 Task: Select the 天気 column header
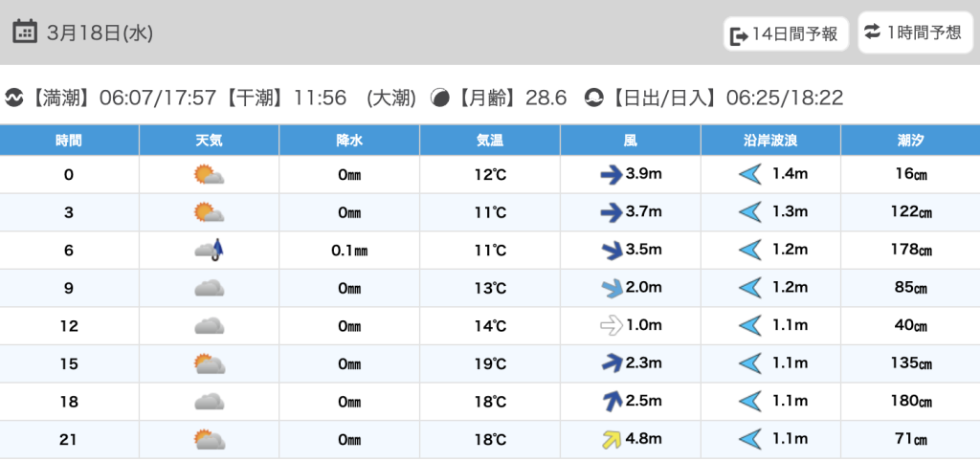(x=209, y=141)
